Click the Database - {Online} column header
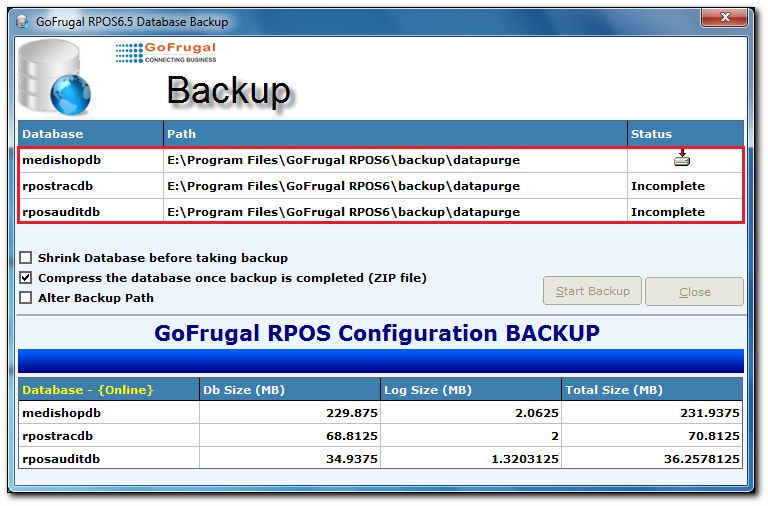The height and width of the screenshot is (506, 768). pyautogui.click(x=109, y=390)
